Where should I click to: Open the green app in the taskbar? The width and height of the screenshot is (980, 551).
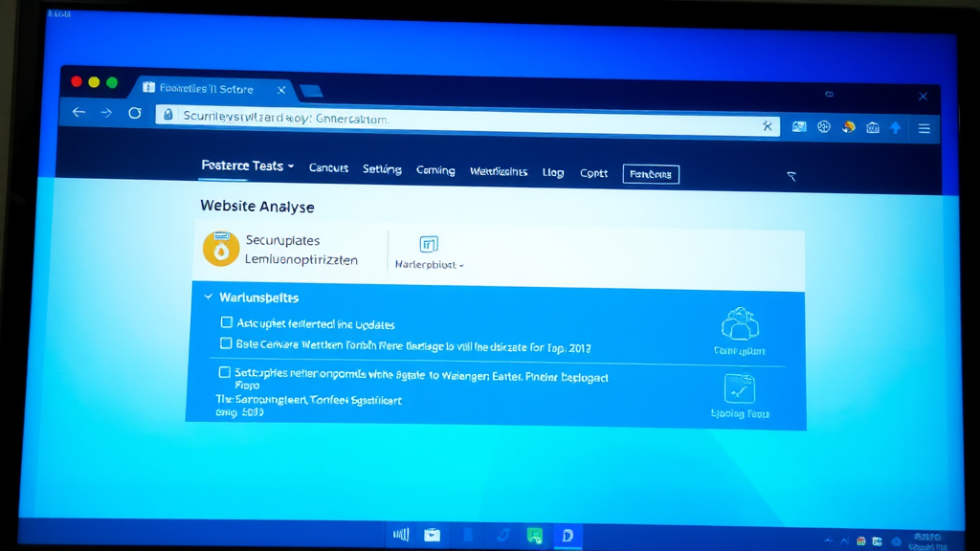[535, 536]
